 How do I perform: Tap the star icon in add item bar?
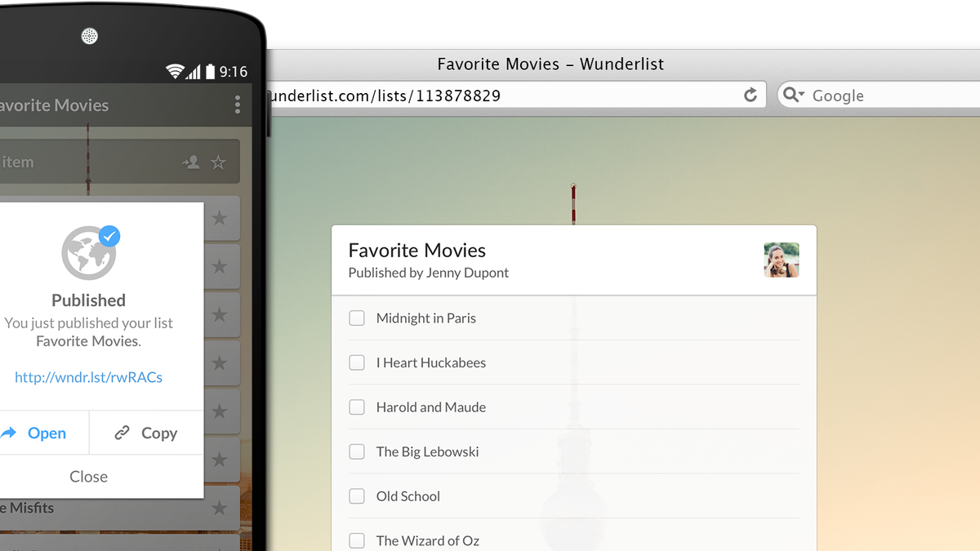pos(218,162)
